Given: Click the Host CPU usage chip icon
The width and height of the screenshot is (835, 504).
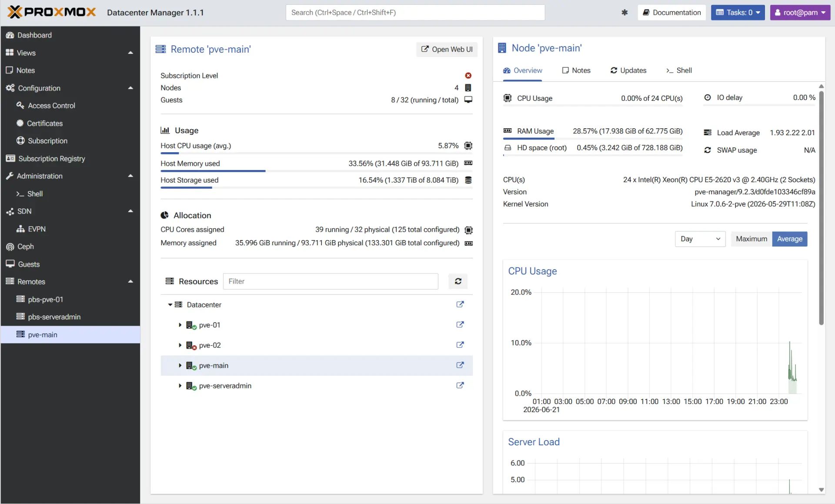Looking at the screenshot, I should (468, 146).
